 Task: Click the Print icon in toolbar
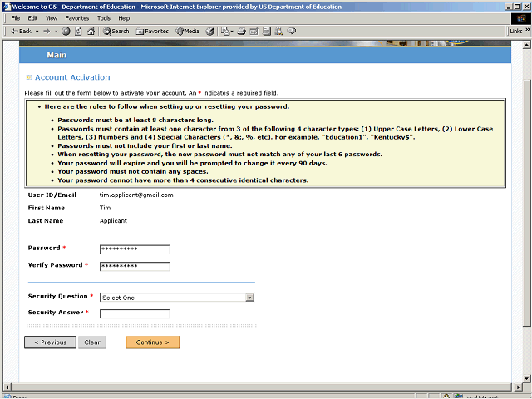242,32
